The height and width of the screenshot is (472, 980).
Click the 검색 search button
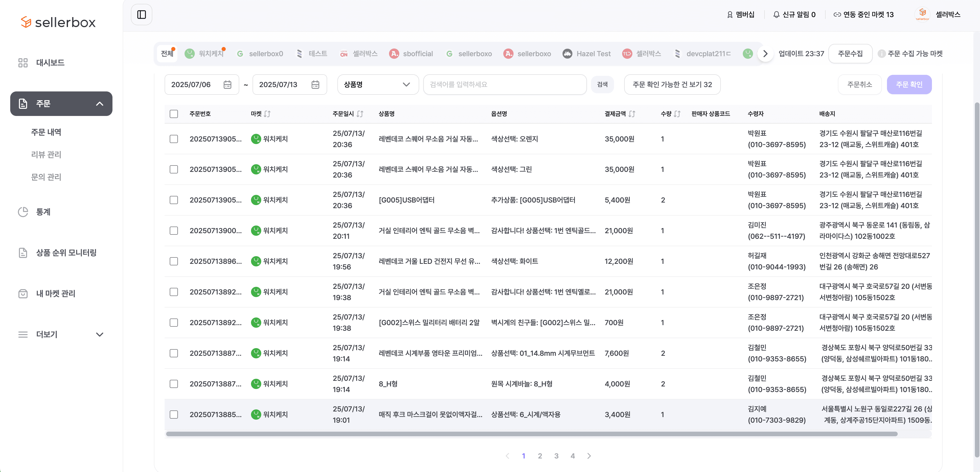pyautogui.click(x=602, y=84)
